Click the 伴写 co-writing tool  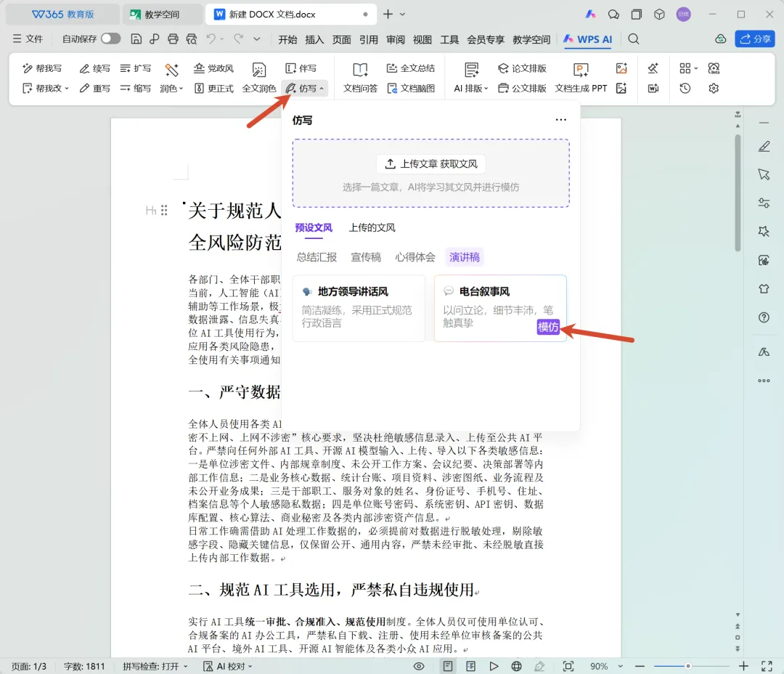point(301,68)
